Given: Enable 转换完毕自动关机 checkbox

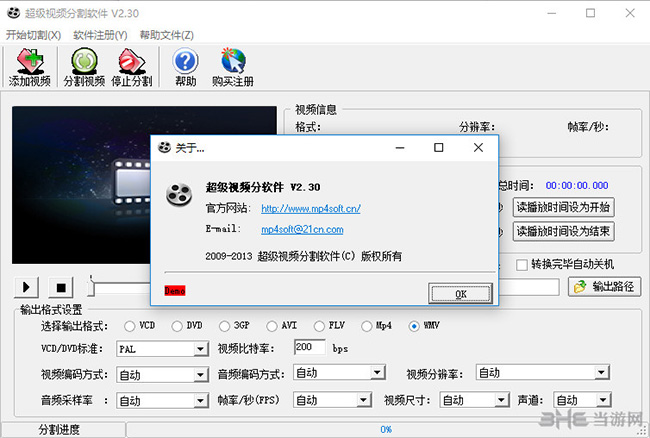Looking at the screenshot, I should [x=522, y=264].
